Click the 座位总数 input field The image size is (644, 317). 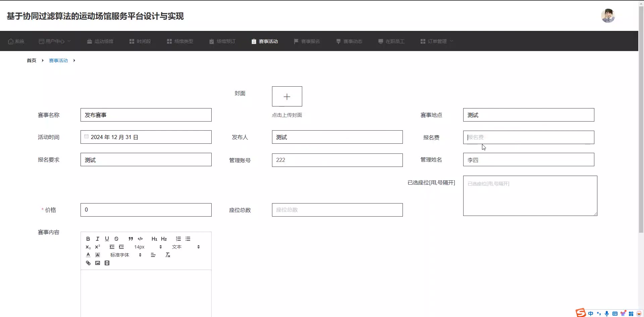pyautogui.click(x=337, y=210)
